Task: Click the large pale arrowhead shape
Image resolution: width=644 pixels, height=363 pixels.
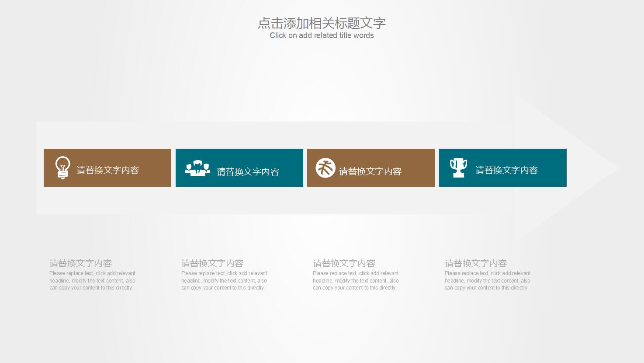Action: tap(585, 168)
